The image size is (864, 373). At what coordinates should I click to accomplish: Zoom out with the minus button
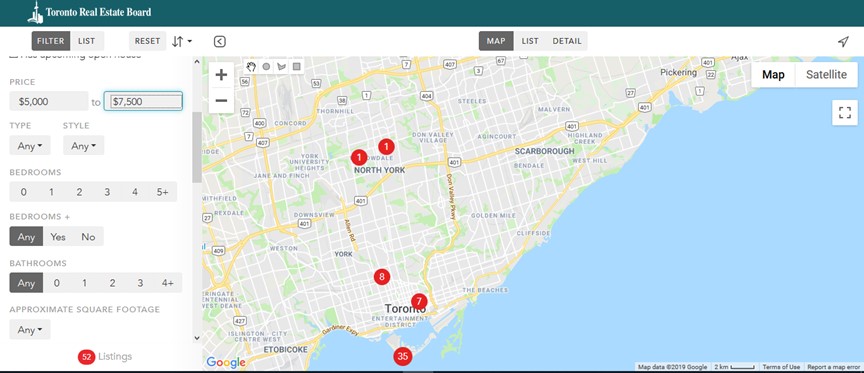tap(222, 100)
